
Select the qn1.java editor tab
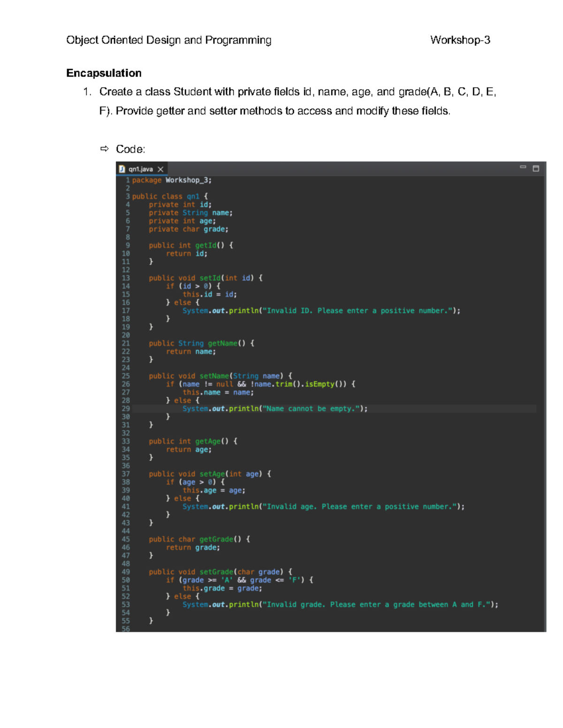pyautogui.click(x=141, y=168)
